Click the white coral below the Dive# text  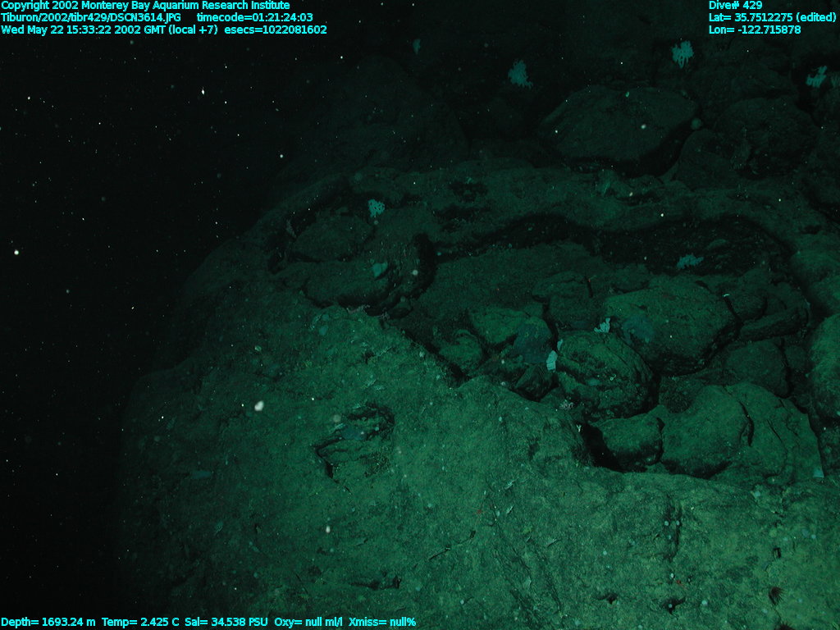(x=682, y=54)
